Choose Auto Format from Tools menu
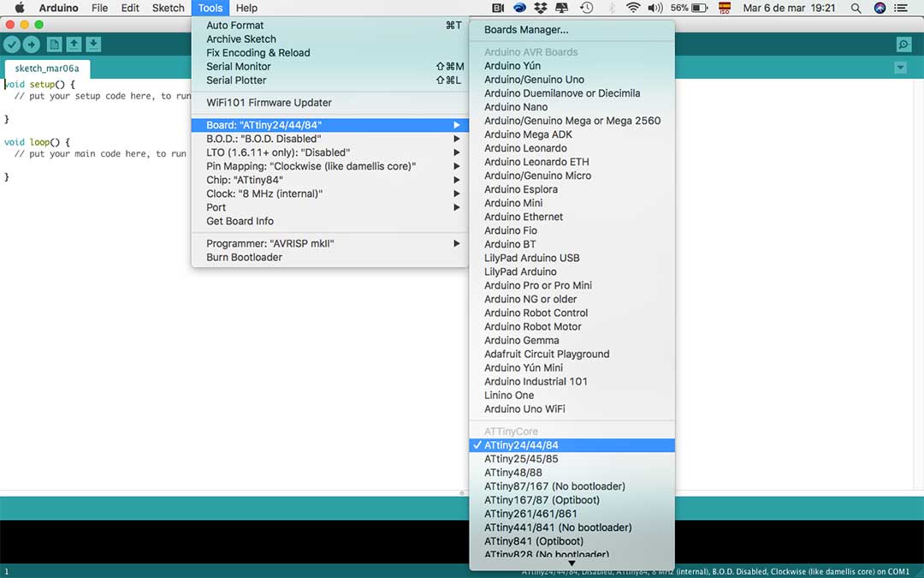The height and width of the screenshot is (578, 924). (x=330, y=26)
